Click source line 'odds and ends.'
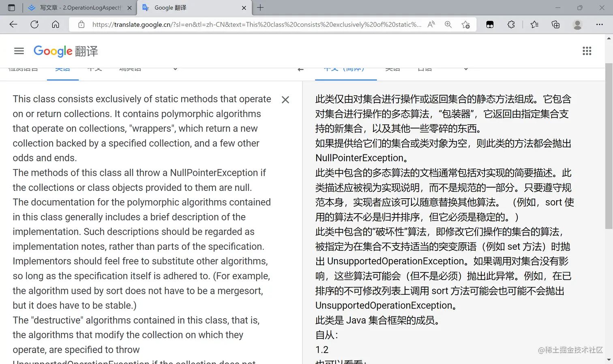Image resolution: width=613 pixels, height=364 pixels. (x=45, y=158)
